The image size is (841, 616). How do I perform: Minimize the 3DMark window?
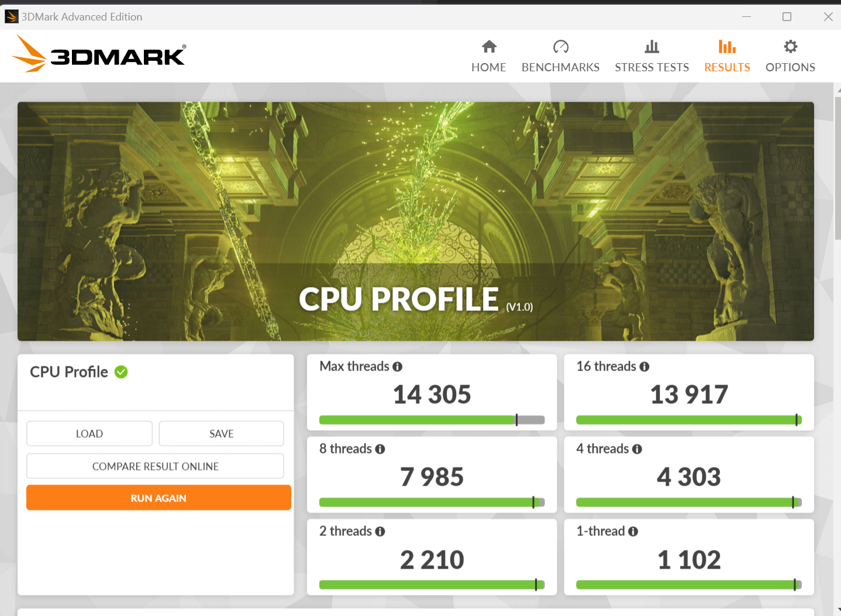(746, 16)
